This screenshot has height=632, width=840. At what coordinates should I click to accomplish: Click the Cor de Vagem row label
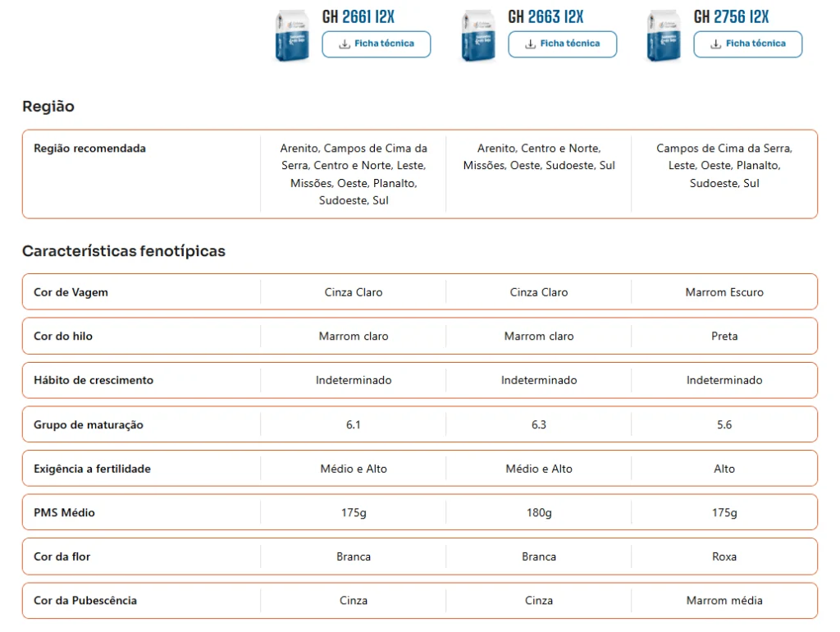pos(71,293)
